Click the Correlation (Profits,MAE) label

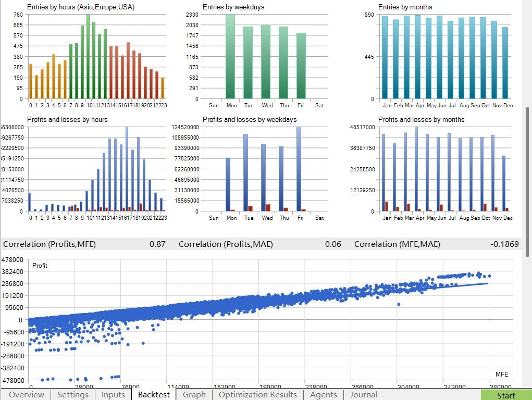[x=226, y=244]
